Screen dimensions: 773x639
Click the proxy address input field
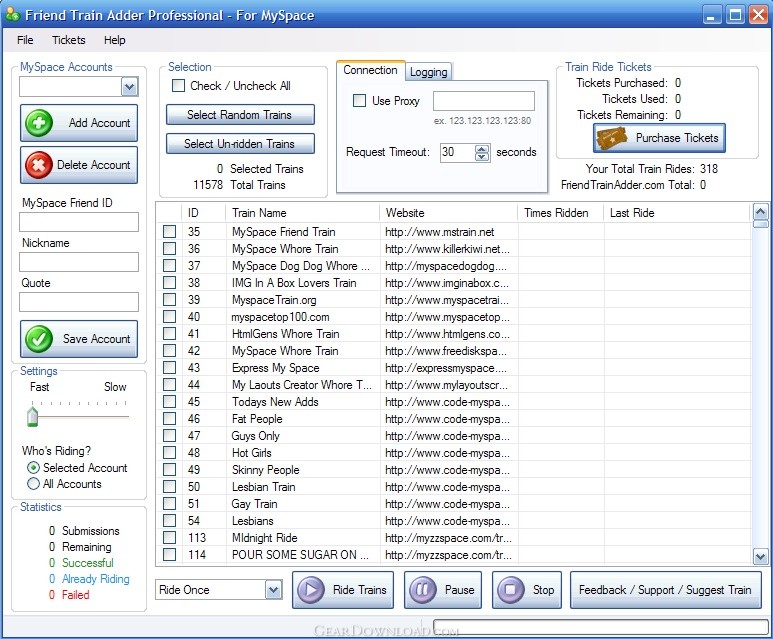coord(484,101)
